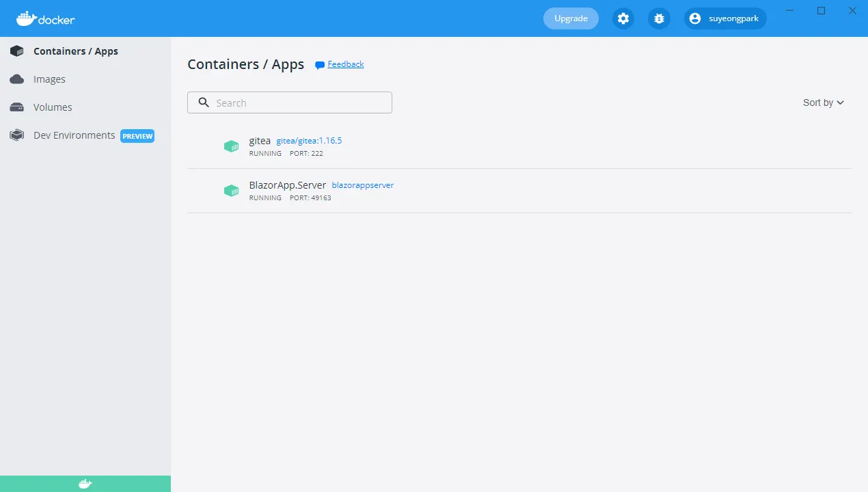Focus the Search containers field

(x=290, y=102)
